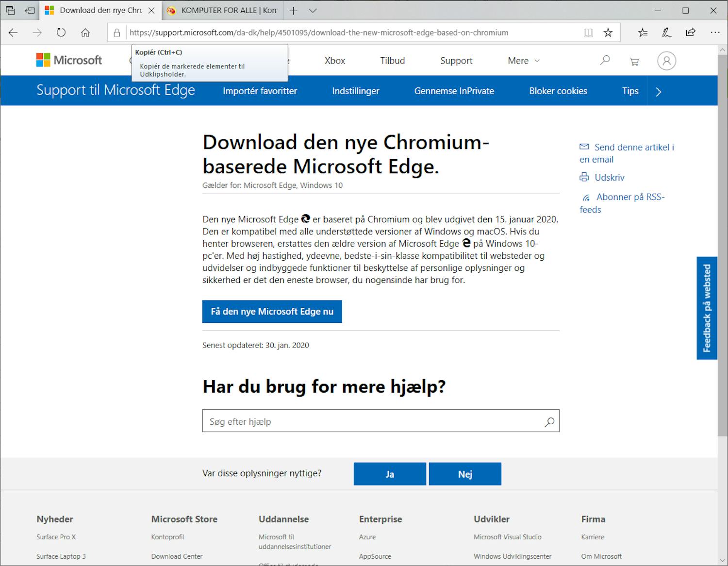The width and height of the screenshot is (728, 566).
Task: Click Abonner på RSS-feeds link
Action: click(x=623, y=203)
